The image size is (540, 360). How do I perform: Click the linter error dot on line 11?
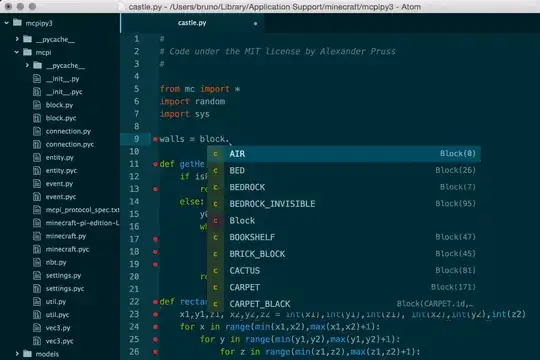click(x=155, y=164)
